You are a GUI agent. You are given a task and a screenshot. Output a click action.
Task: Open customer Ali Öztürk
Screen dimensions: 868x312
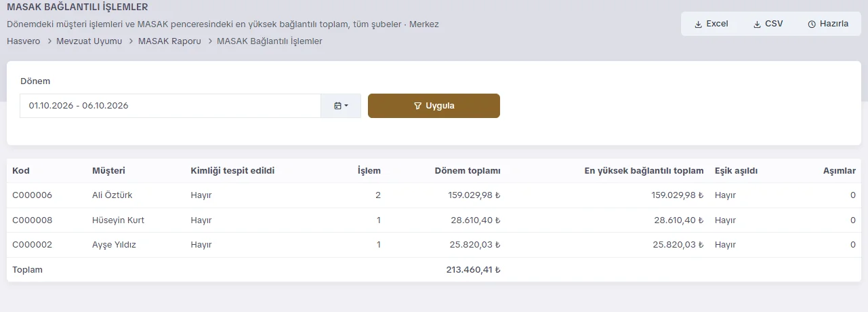pos(112,195)
